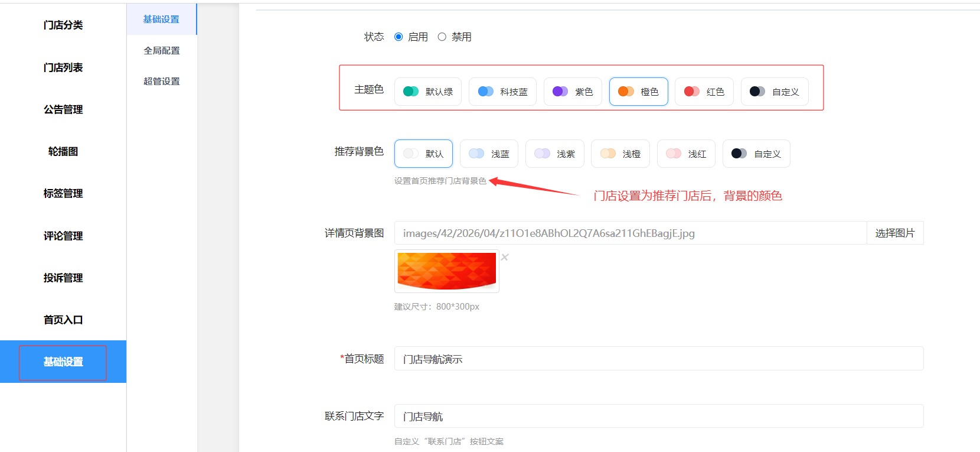Set recommended background to 浅红
The width and height of the screenshot is (980, 452).
pyautogui.click(x=686, y=154)
